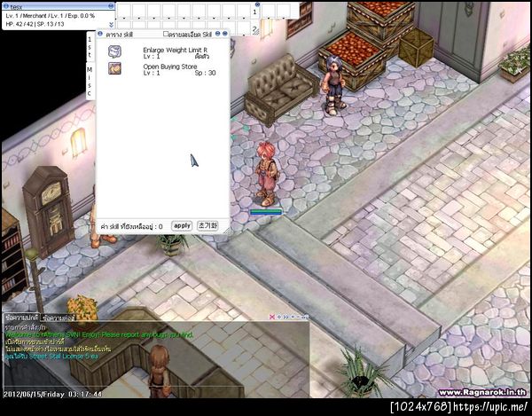Click the HP: 42 / 42 | SP: 13 / 13 line
The height and width of the screenshot is (416, 532).
click(x=35, y=24)
